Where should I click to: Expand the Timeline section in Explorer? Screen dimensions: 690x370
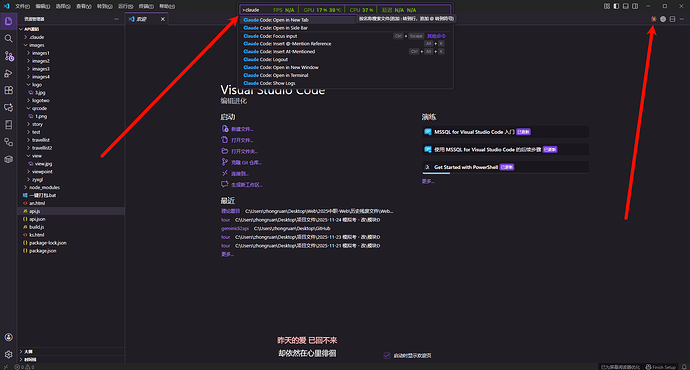coord(70,359)
